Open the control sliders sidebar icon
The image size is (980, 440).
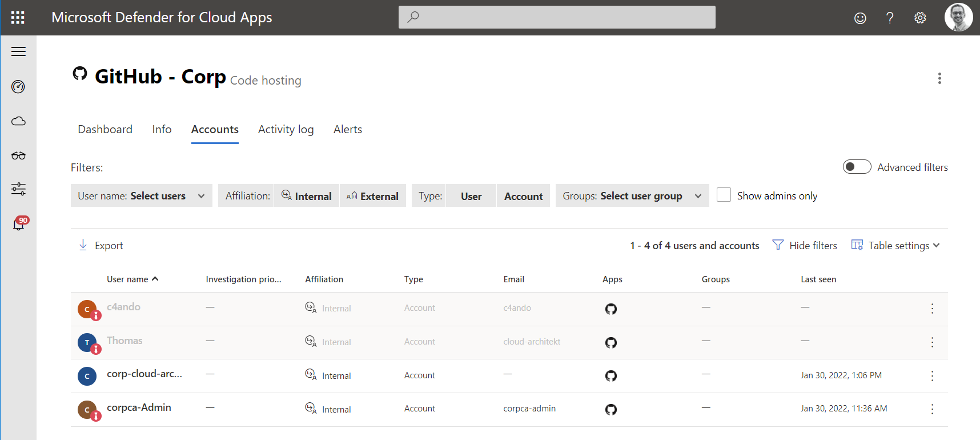(18, 189)
